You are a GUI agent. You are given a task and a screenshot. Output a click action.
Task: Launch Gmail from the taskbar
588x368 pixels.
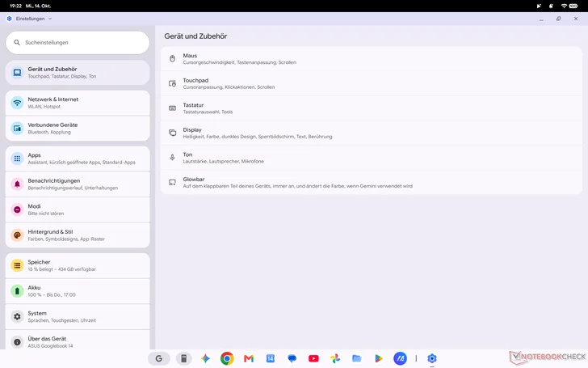point(249,358)
